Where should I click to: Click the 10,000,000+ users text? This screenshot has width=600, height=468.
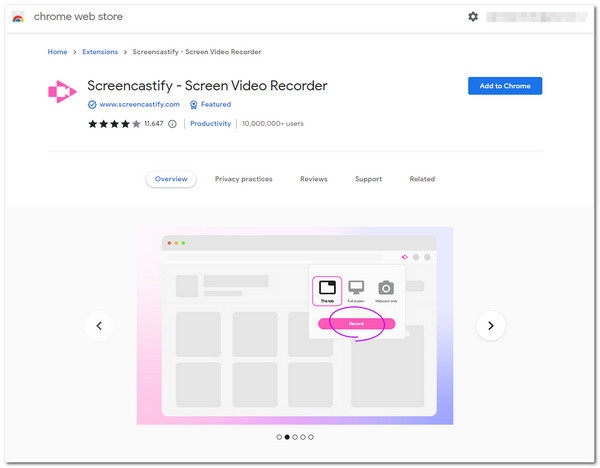(272, 124)
